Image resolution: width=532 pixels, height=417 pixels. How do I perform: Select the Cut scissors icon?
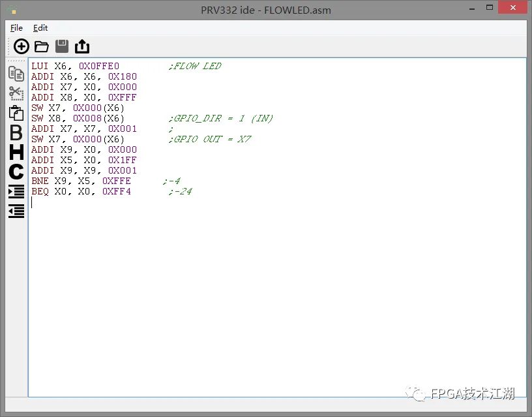16,93
